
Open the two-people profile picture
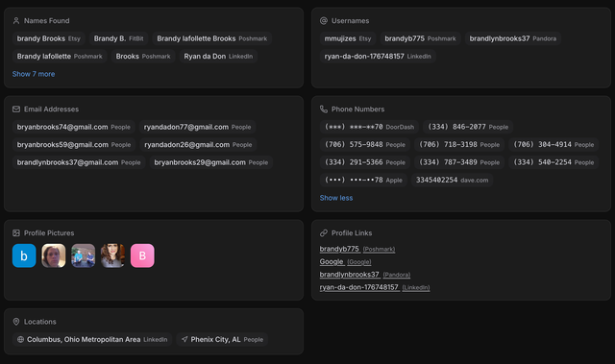pos(84,255)
